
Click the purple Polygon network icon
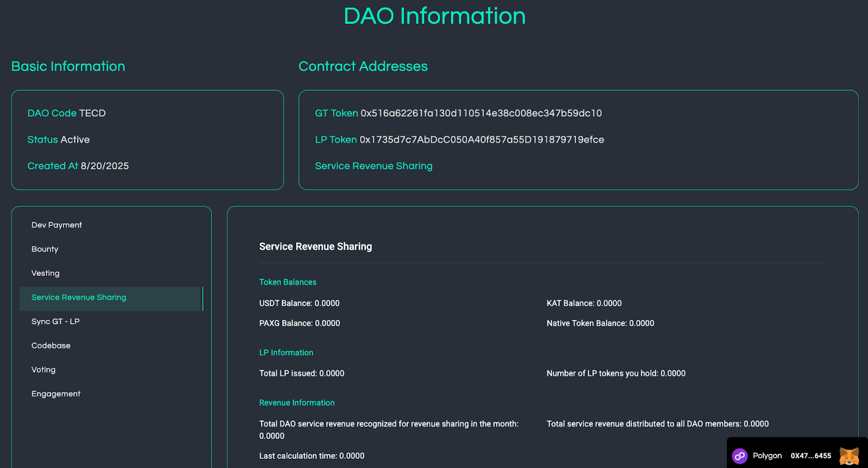pos(739,456)
